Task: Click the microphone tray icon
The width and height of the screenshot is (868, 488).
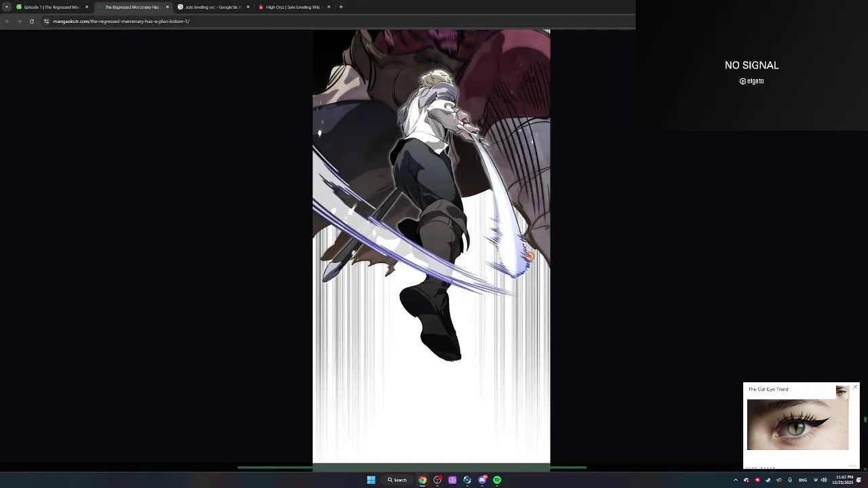Action: pyautogui.click(x=790, y=480)
